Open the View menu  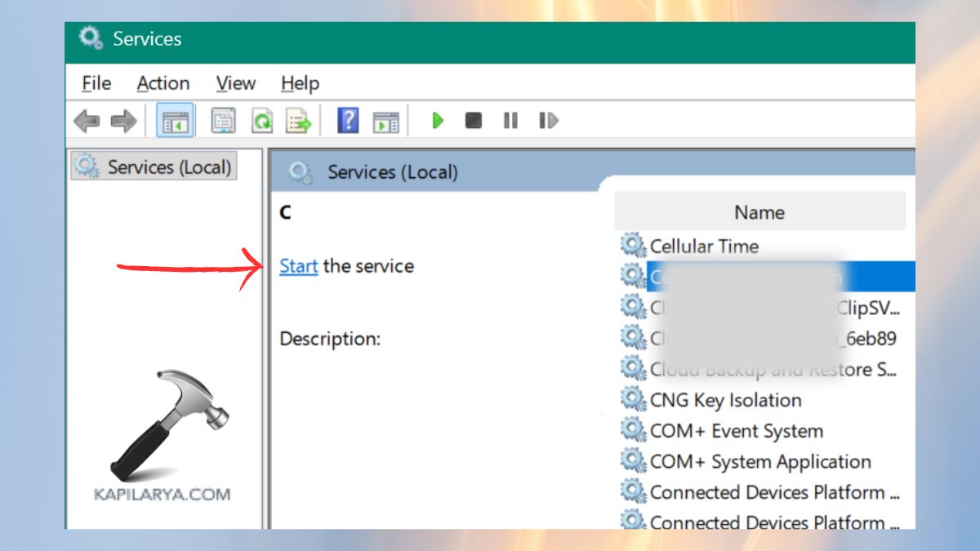point(235,83)
